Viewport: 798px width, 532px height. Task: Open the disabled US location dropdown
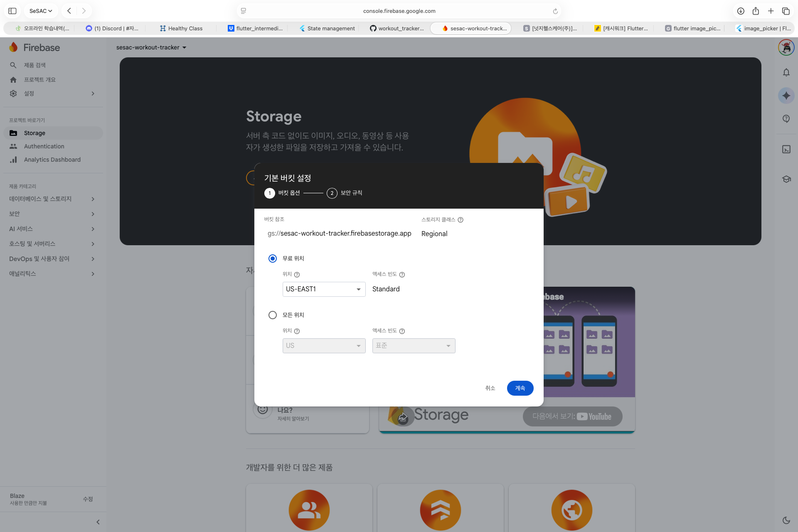tap(324, 346)
